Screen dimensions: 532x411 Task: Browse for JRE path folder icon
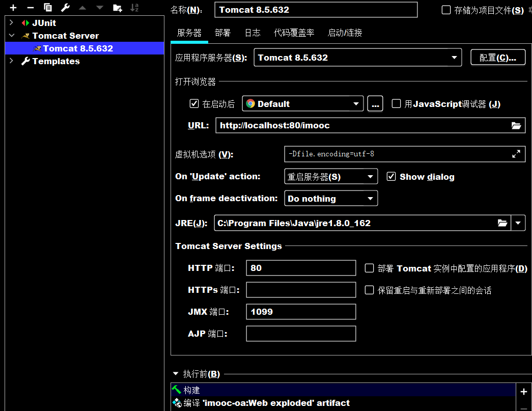tap(502, 223)
